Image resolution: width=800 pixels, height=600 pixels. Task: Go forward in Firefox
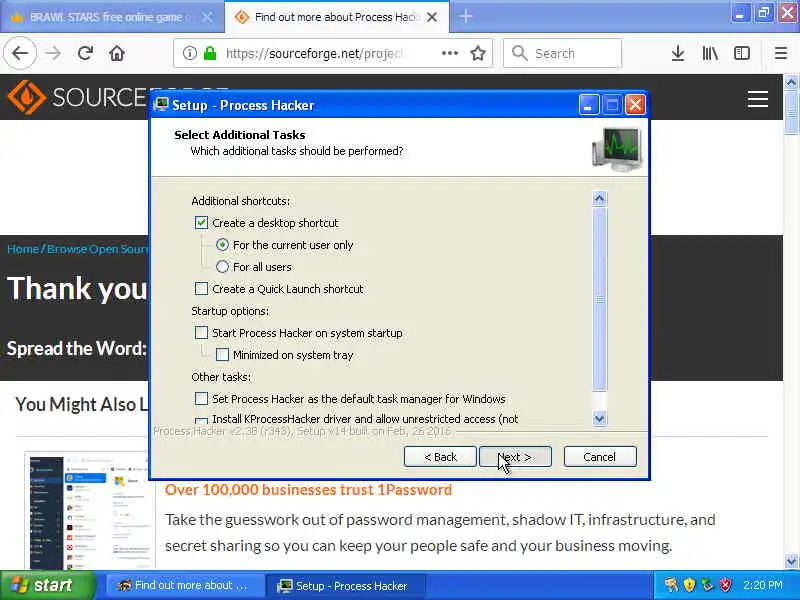click(x=53, y=53)
